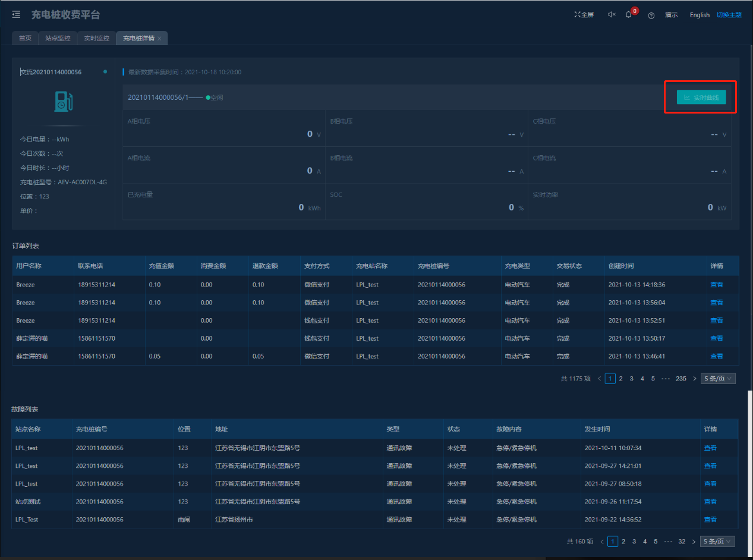Switch to the 站点监控 tab

tap(58, 38)
